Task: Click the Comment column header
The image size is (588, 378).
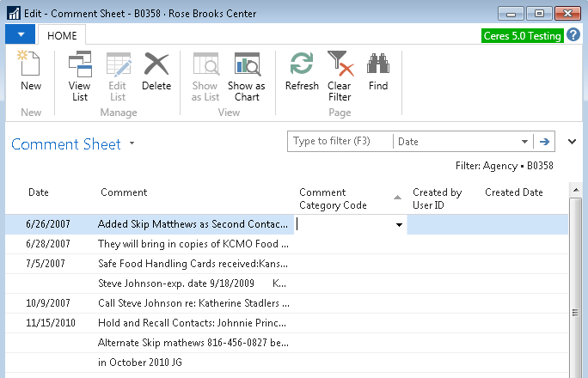Action: [124, 192]
